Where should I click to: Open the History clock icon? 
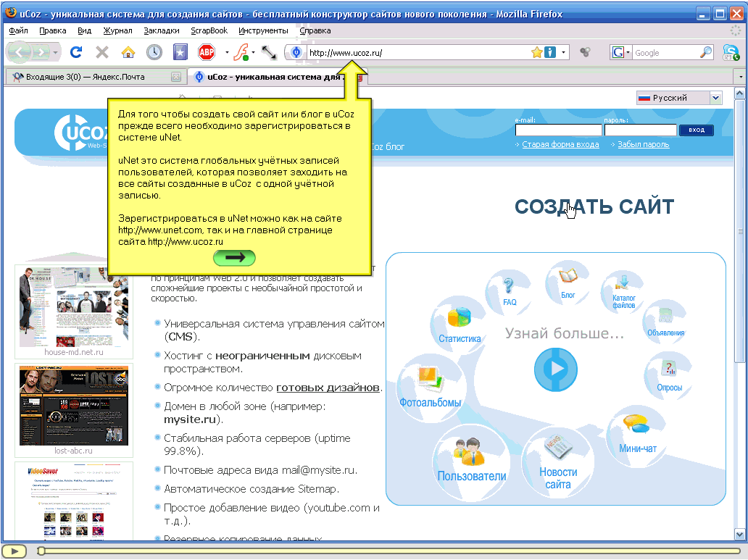(x=154, y=52)
